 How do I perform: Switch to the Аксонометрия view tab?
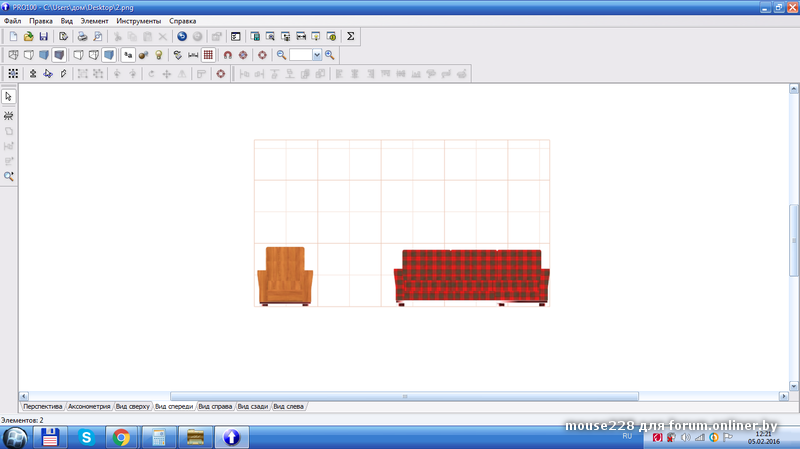[89, 407]
